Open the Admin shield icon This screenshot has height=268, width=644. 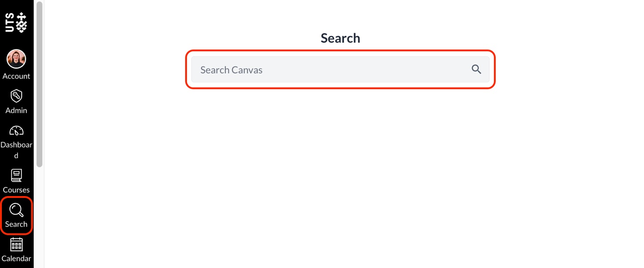coord(16,96)
